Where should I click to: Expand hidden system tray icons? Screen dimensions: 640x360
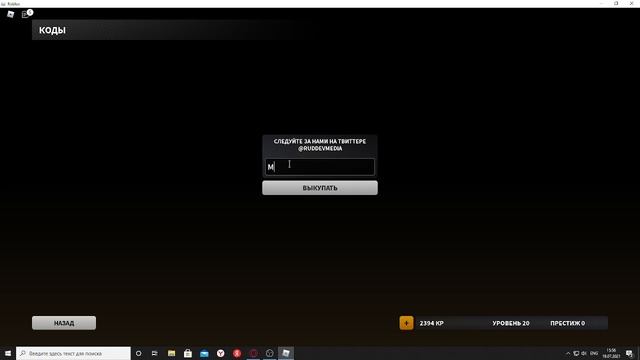(x=568, y=353)
